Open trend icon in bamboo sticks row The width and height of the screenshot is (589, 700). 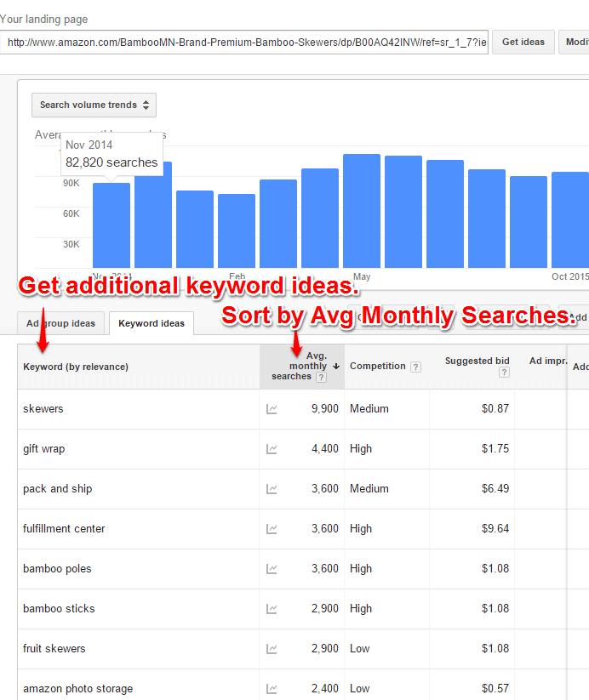(x=272, y=609)
